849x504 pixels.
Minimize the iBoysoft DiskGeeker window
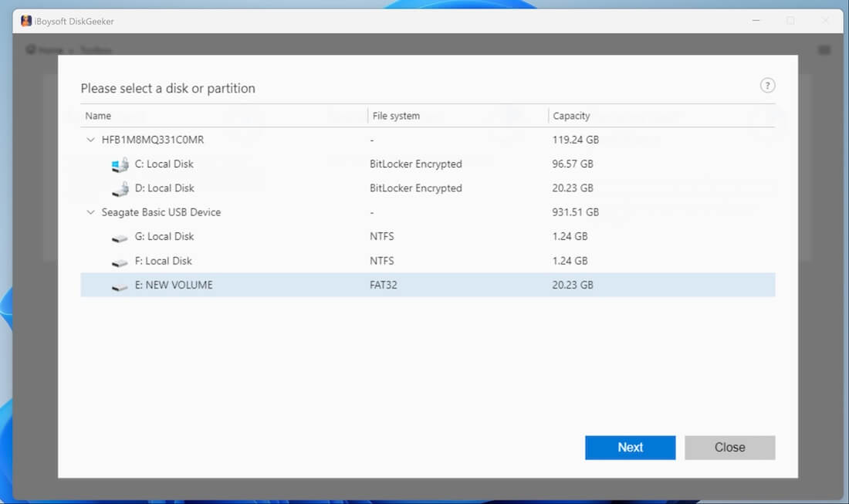tap(756, 21)
